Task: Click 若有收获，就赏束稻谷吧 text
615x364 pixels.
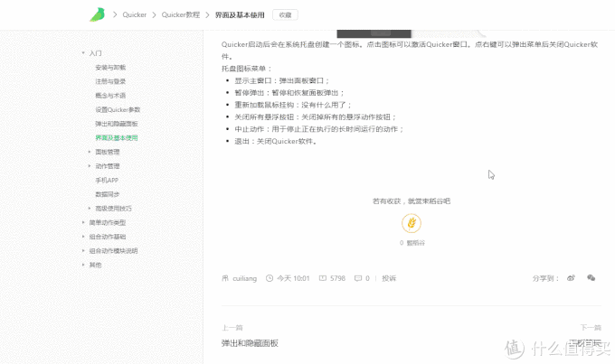Action: [x=411, y=201]
